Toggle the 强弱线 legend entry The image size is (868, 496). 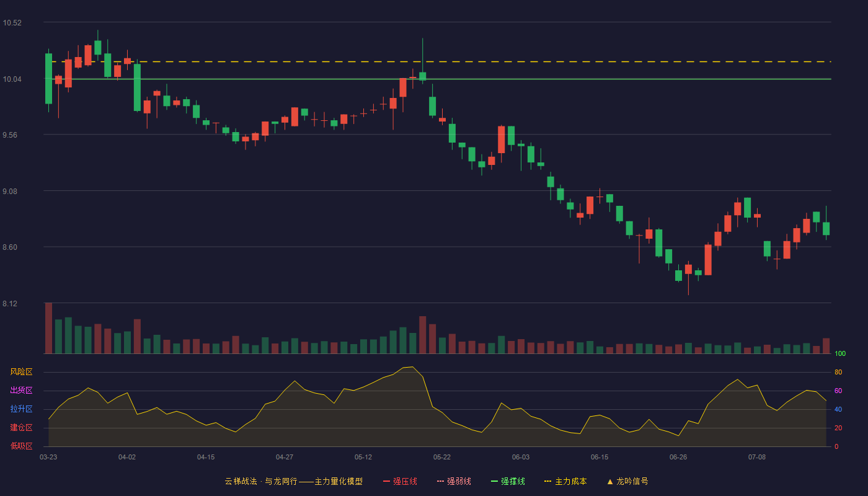coord(454,481)
